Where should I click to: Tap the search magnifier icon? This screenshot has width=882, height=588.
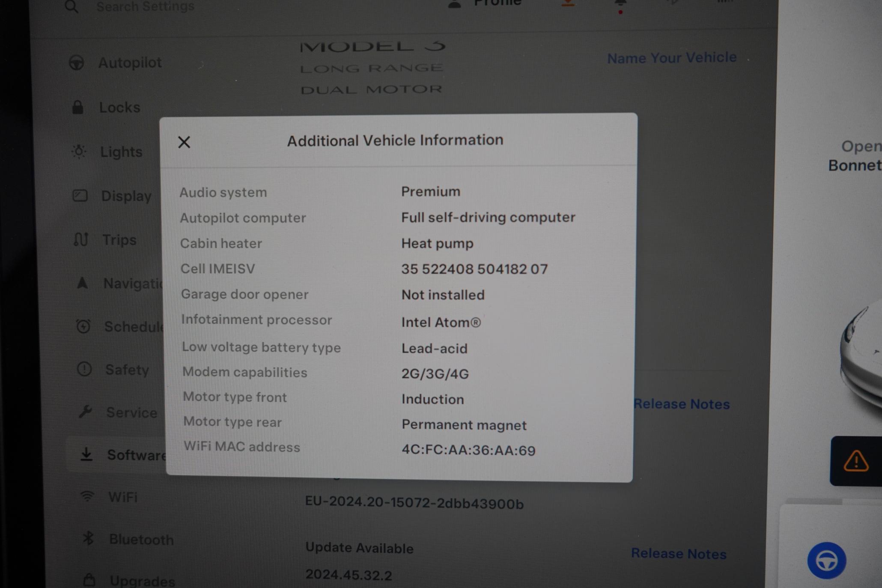click(x=72, y=6)
